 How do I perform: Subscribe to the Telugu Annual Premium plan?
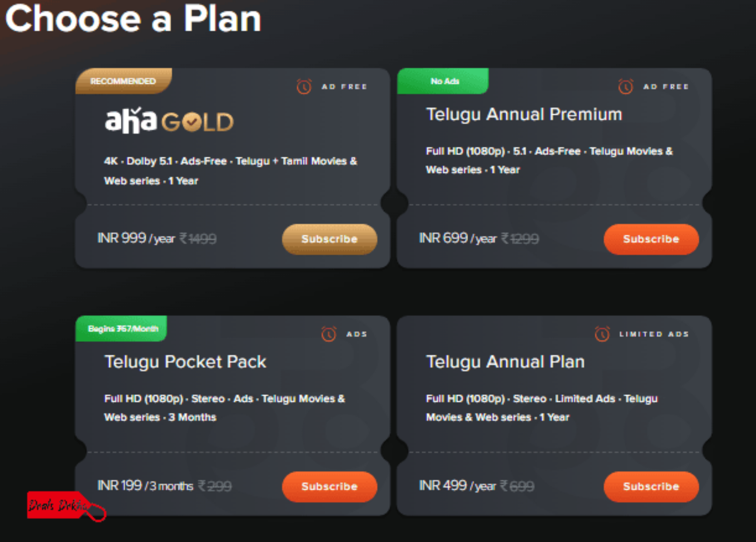tap(651, 240)
